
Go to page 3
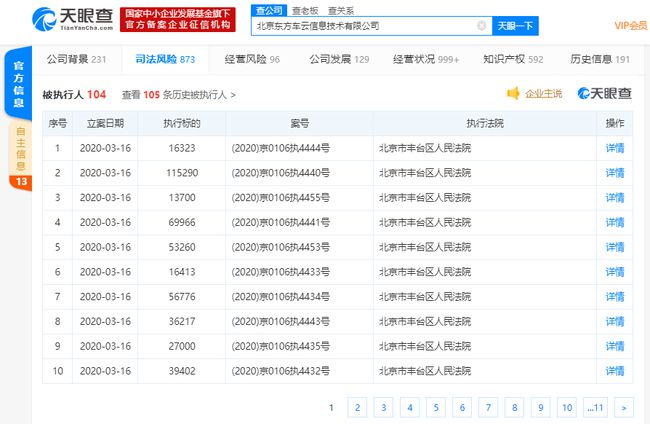tap(383, 407)
